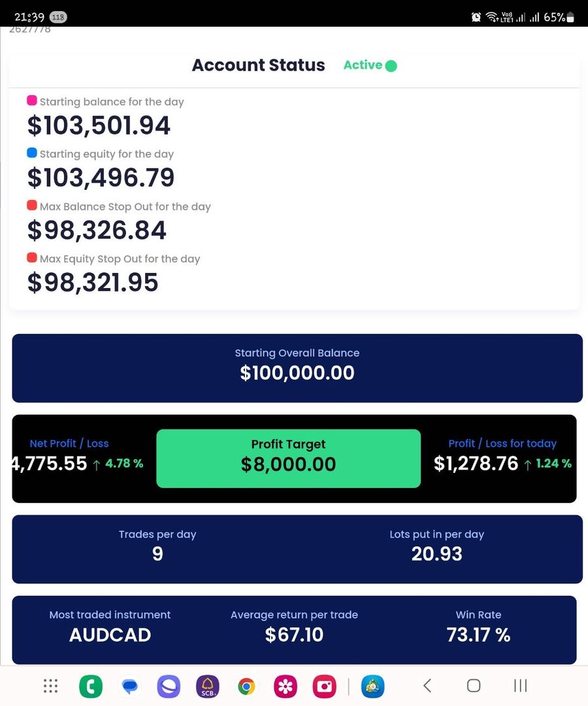This screenshot has height=706, width=588.
Task: Launch the green phone app
Action: tap(91, 686)
